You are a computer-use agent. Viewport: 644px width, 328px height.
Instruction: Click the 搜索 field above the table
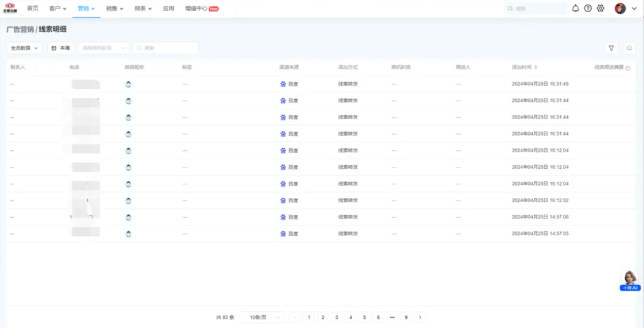coord(166,48)
